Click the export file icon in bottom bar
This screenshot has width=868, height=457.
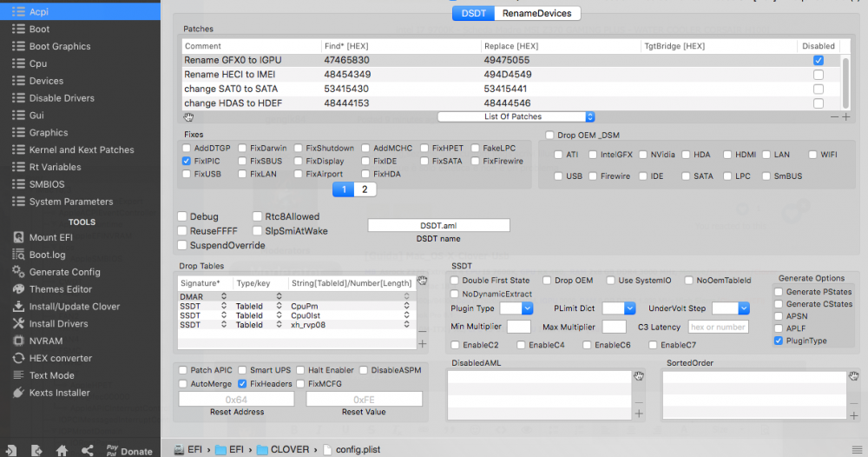point(36,450)
